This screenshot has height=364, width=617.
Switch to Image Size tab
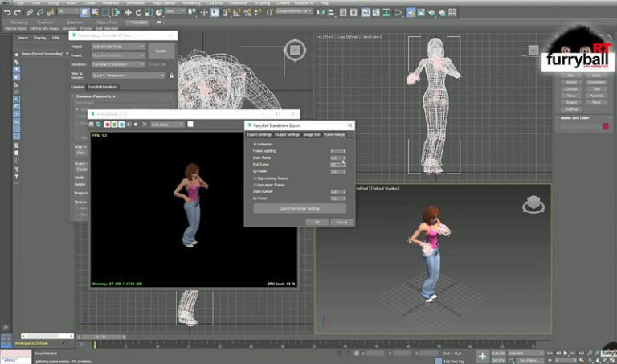312,134
